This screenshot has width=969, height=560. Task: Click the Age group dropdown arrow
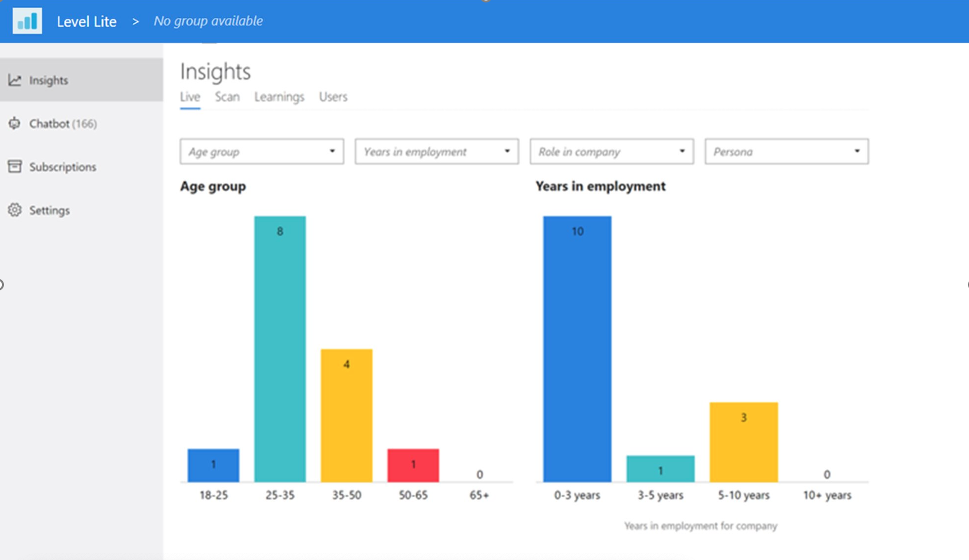coord(332,151)
